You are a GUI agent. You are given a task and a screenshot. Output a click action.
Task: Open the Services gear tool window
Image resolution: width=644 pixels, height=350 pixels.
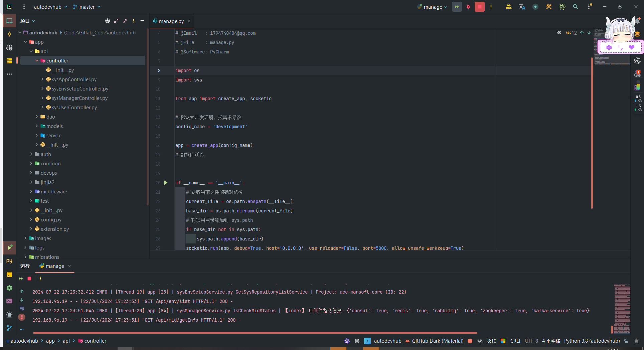[x=9, y=288]
